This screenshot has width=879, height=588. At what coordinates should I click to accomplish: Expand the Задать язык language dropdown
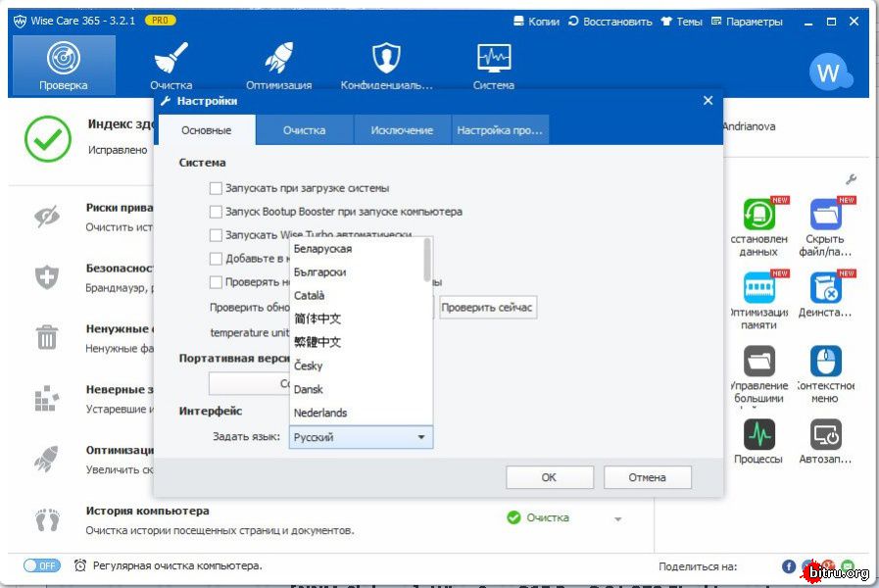tap(361, 437)
